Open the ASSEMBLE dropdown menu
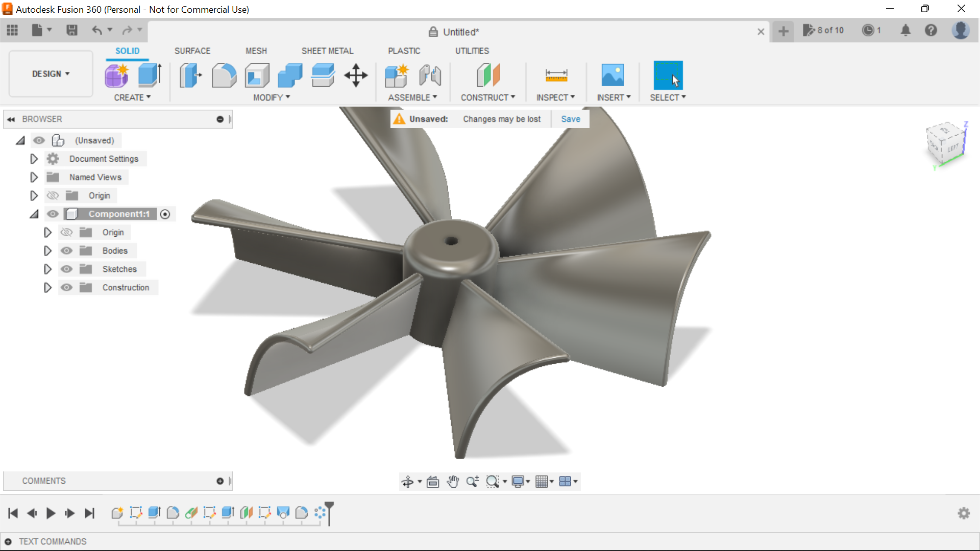 (x=412, y=97)
